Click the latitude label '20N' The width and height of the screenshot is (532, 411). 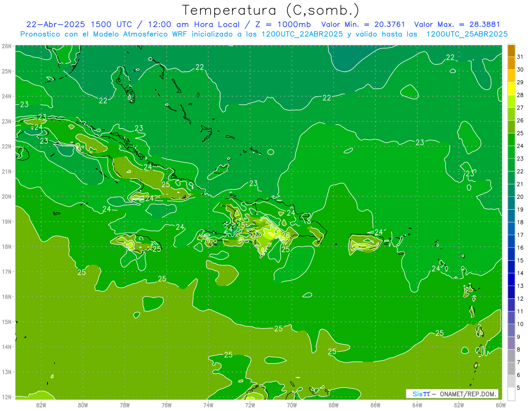(6, 196)
